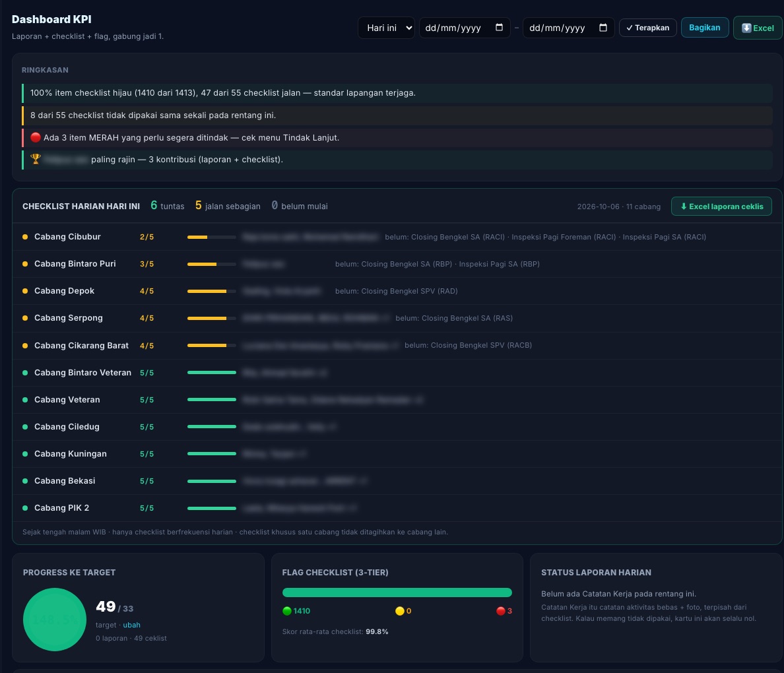Select the Cabang Serpong row
The height and width of the screenshot is (673, 784).
pyautogui.click(x=397, y=318)
